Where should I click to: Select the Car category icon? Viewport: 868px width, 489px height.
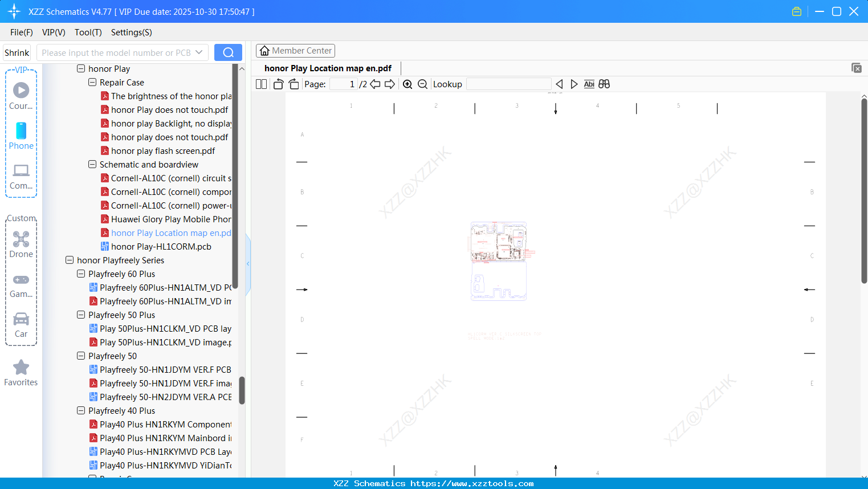21,325
